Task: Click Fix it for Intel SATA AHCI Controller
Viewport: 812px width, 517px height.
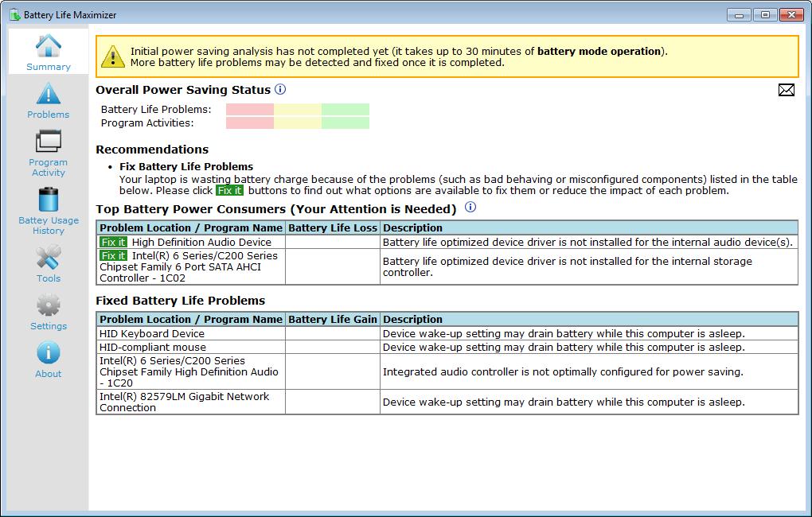Action: tap(113, 255)
